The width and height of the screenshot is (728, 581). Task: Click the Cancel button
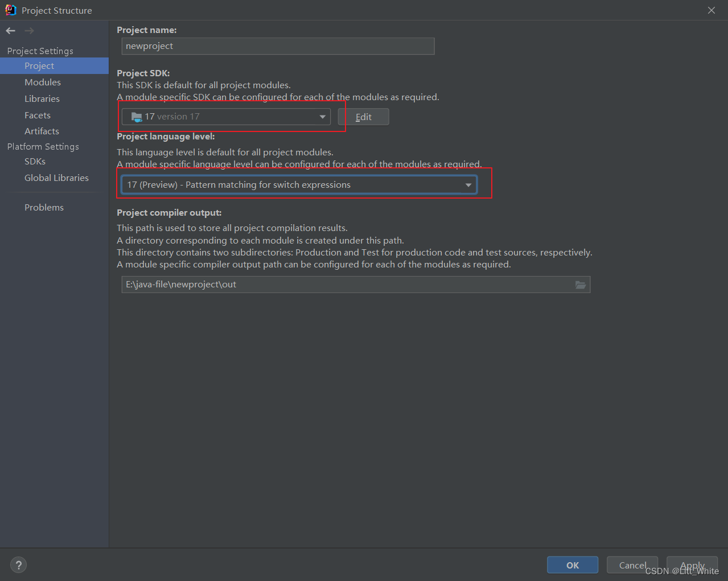[632, 565]
